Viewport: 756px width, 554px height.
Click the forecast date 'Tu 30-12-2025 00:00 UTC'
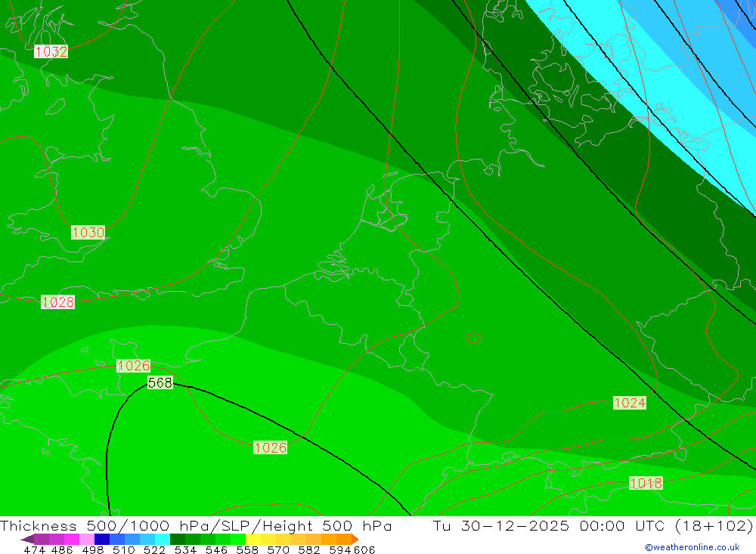click(x=549, y=525)
